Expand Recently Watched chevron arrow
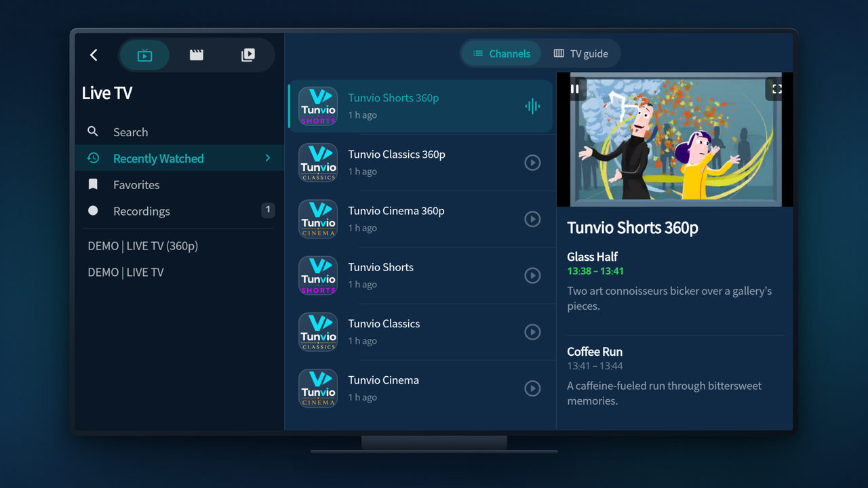 pos(268,158)
